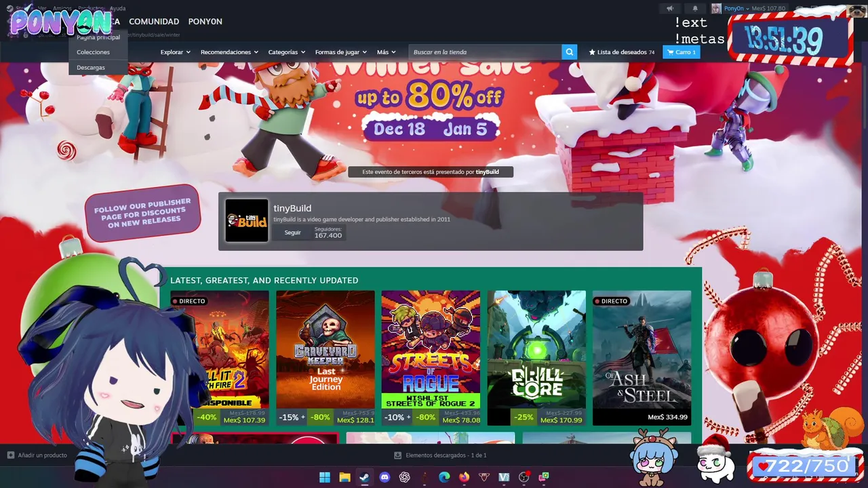Click the PonyOn profile avatar
868x488 pixels.
716,8
